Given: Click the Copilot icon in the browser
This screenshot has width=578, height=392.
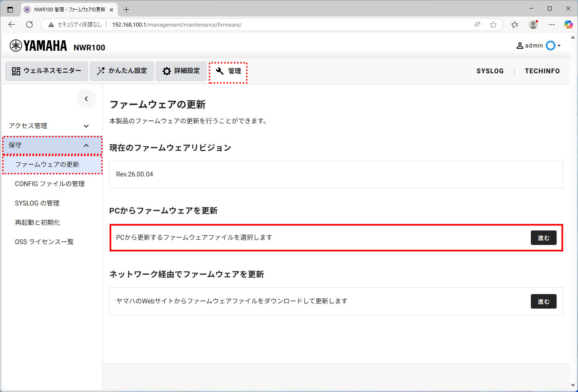Looking at the screenshot, I should click(568, 25).
